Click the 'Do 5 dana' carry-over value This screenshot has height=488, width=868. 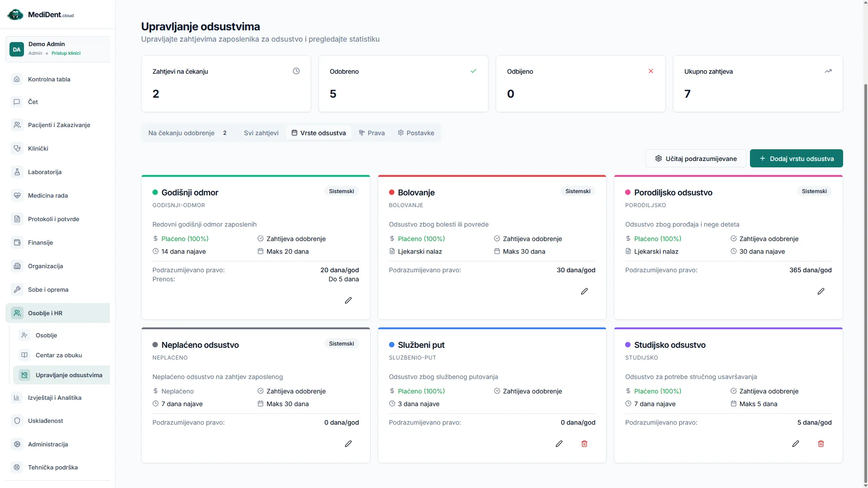coord(344,279)
